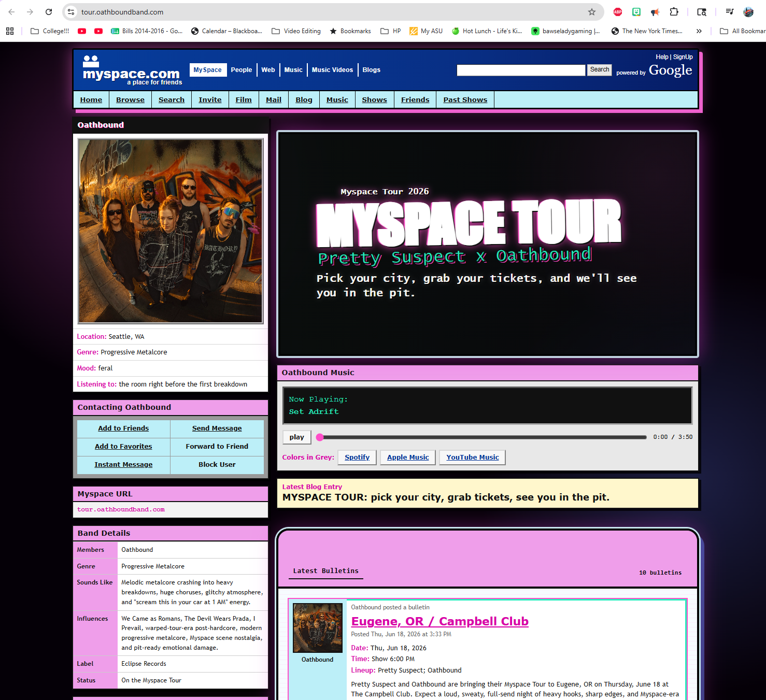Open the bawseladygaming bookmark

[565, 31]
